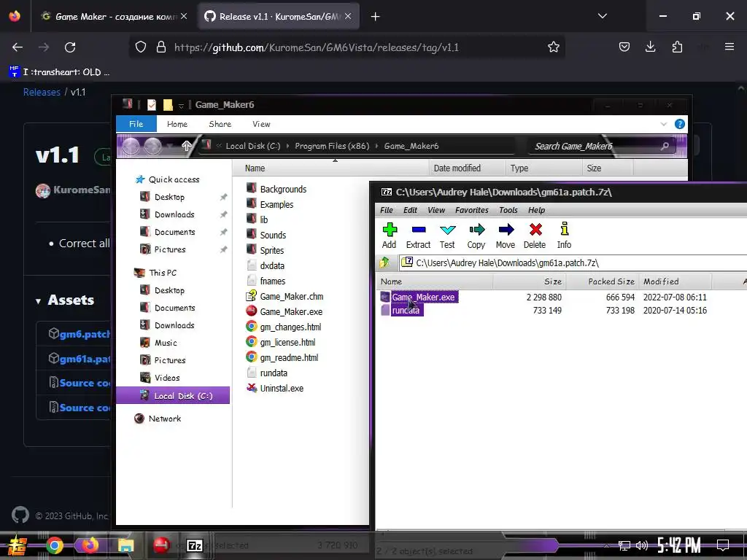747x560 pixels.
Task: Click the Add button in 7-Zip toolbar
Action: 390,236
